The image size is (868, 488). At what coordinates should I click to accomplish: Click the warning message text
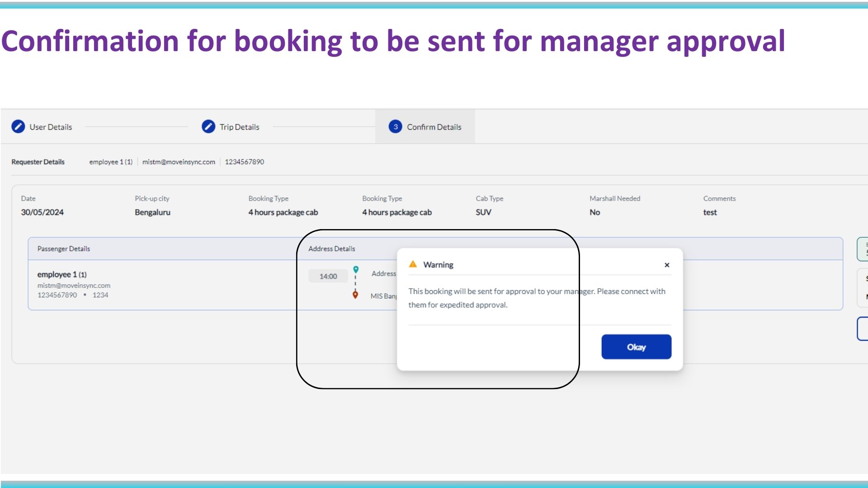tap(536, 298)
